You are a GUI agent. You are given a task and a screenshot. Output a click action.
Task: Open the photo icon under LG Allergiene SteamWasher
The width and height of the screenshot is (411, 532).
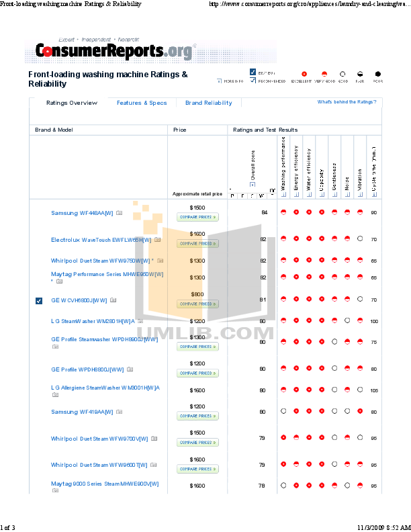(x=55, y=394)
